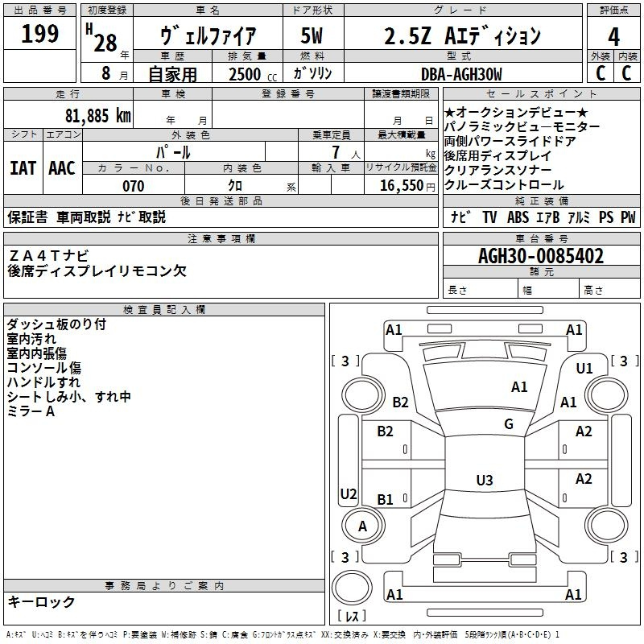644x644 pixels.
Task: Click inspector note 室内汚れ
Action: (31, 339)
